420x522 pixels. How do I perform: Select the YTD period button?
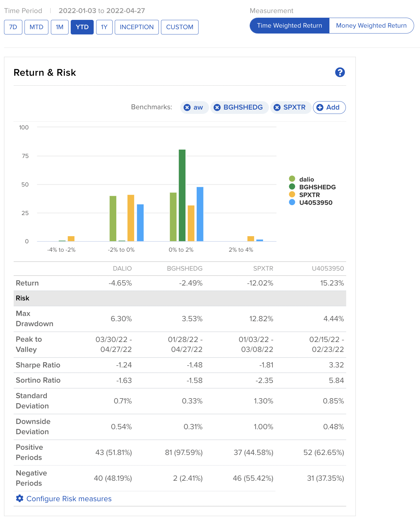coord(82,27)
